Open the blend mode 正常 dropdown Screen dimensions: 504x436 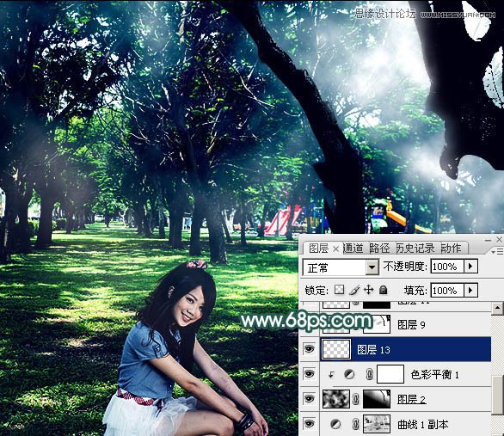point(372,267)
